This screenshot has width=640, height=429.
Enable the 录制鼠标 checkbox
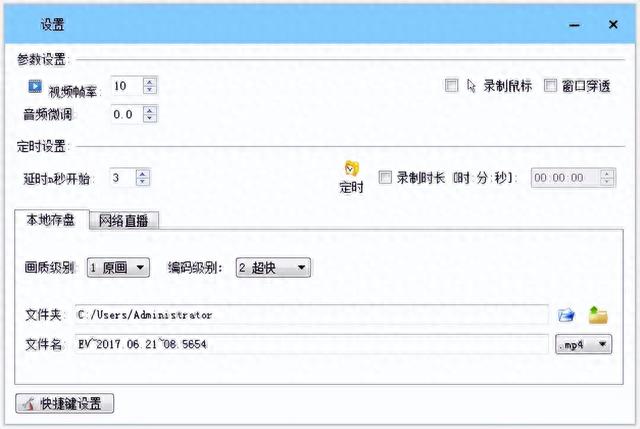pos(451,85)
